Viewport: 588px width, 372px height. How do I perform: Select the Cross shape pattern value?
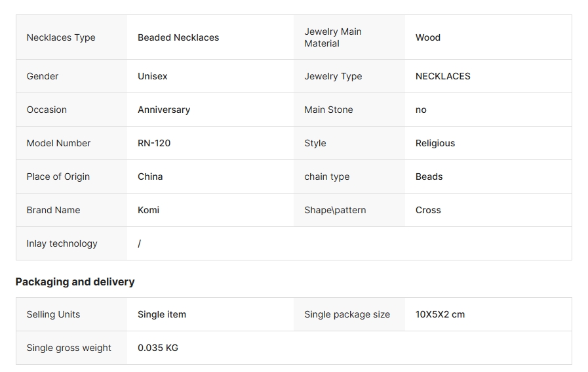point(428,210)
